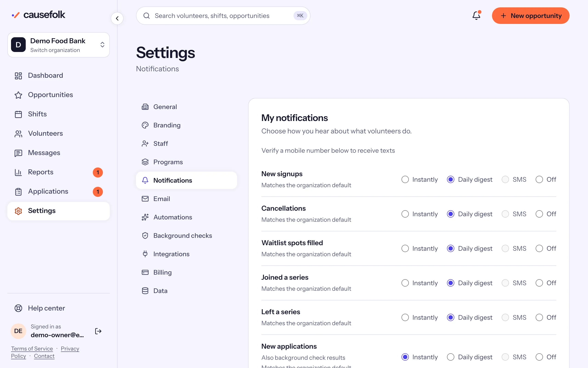Viewport: 588px width, 368px height.
Task: Set Cancellations to Instantly
Action: click(405, 214)
